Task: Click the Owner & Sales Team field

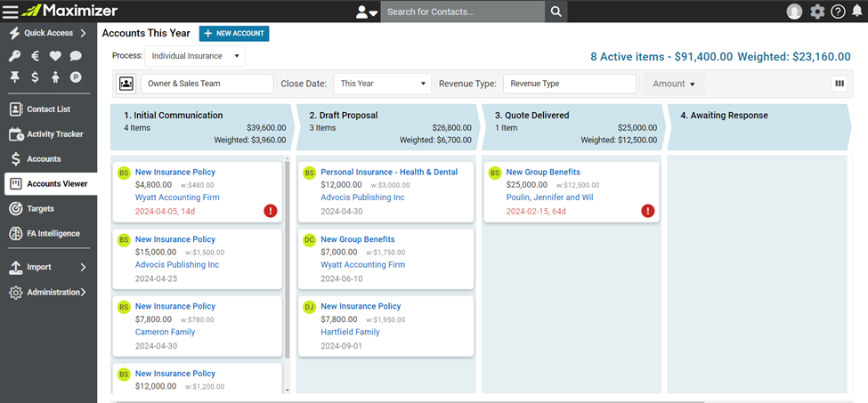Action: [207, 84]
